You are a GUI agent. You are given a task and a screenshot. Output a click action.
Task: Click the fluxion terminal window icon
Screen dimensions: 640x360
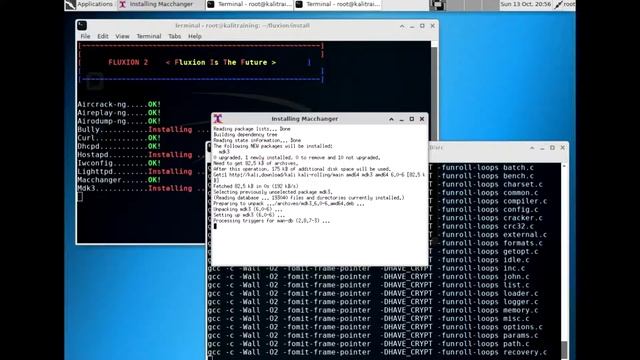pos(82,26)
